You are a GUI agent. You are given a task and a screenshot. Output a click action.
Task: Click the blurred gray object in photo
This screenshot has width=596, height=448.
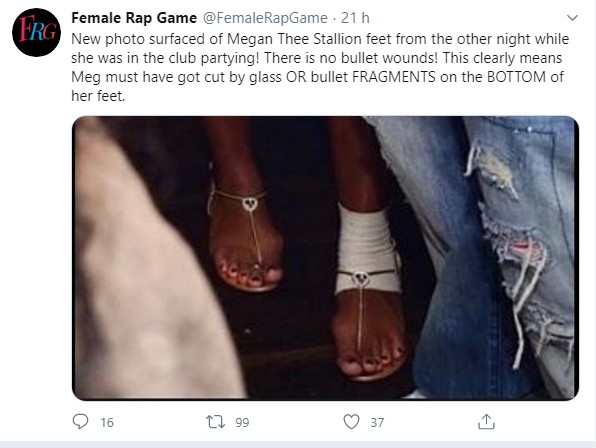(x=152, y=266)
